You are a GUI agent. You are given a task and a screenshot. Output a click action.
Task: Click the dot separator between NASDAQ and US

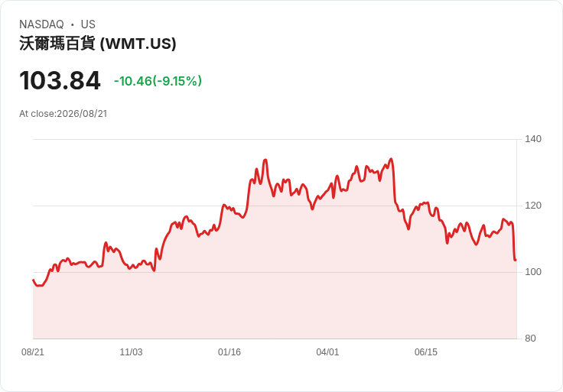(x=73, y=24)
